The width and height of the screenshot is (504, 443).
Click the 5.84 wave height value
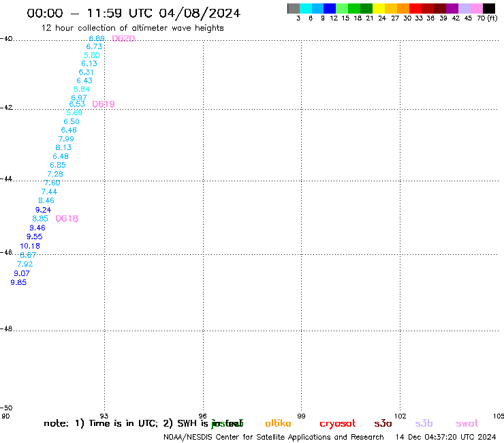coord(82,89)
